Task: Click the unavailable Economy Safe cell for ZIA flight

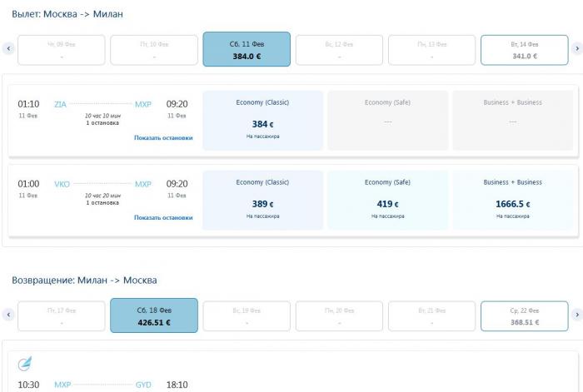Action: [x=387, y=121]
